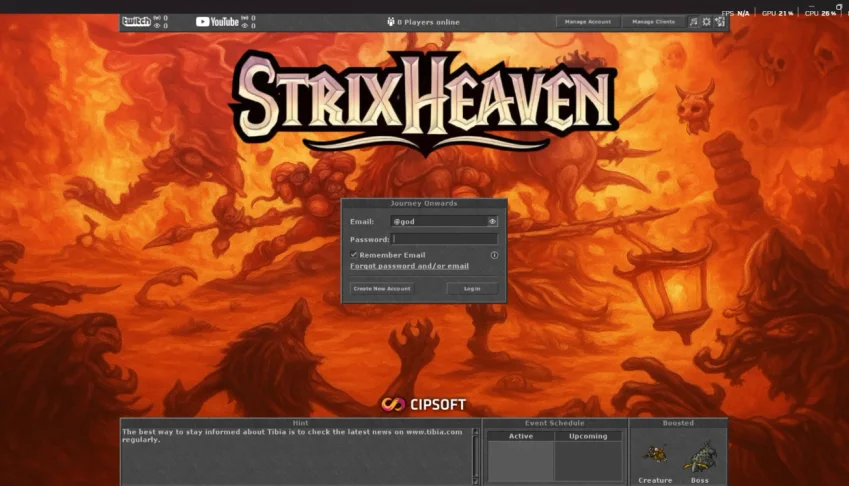Open the YouTube logo link
This screenshot has height=486, width=849.
click(217, 22)
